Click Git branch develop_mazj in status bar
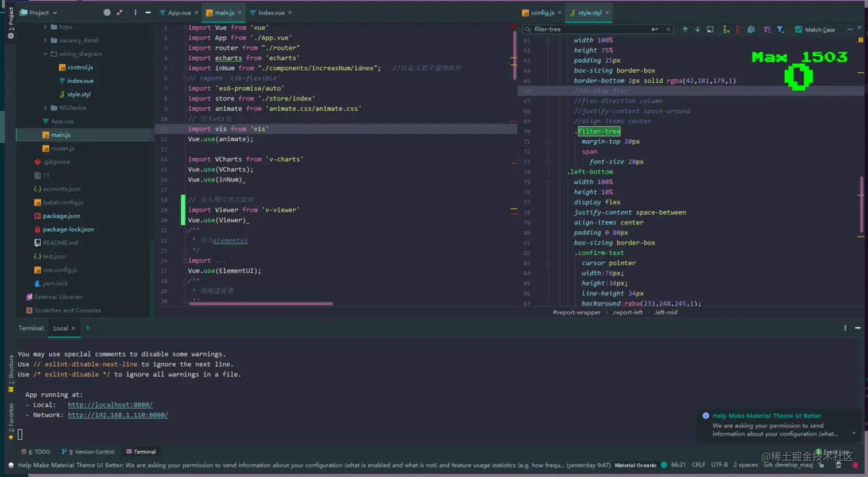 coord(788,465)
